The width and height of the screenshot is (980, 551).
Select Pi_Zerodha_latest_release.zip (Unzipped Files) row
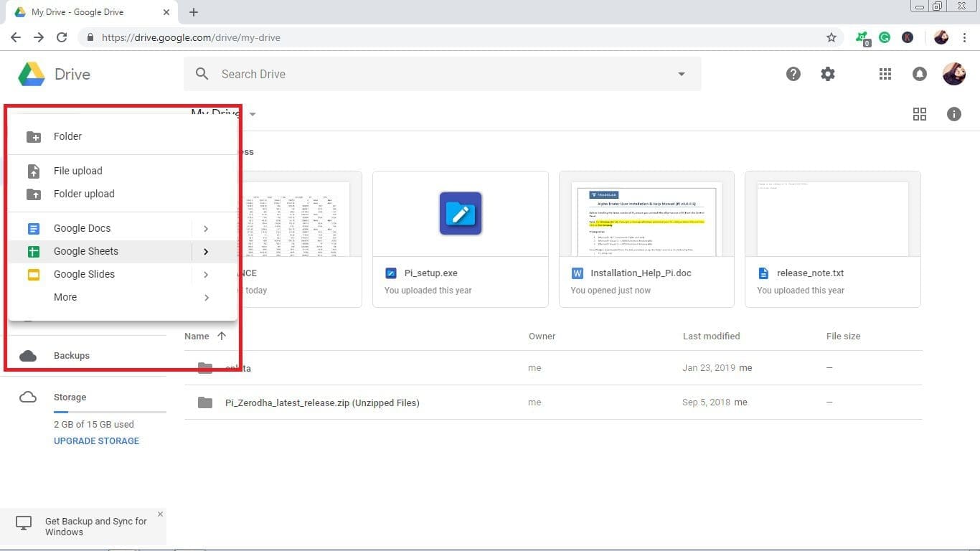tap(553, 402)
